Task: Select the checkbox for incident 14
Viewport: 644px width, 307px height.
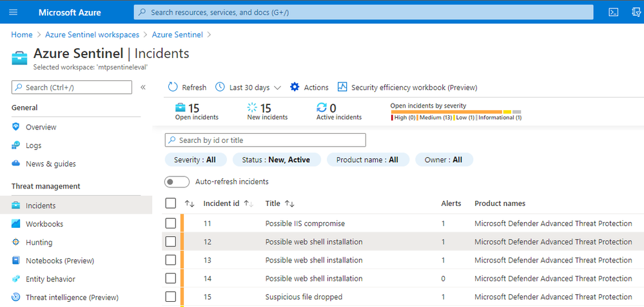Action: [x=170, y=278]
